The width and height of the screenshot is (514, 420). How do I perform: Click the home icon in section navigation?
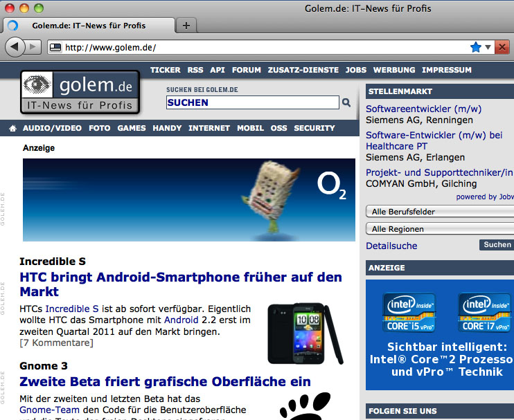click(x=12, y=128)
